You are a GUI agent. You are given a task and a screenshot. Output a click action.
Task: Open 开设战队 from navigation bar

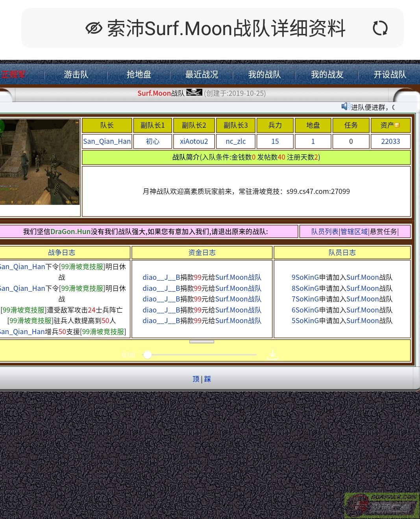point(390,74)
